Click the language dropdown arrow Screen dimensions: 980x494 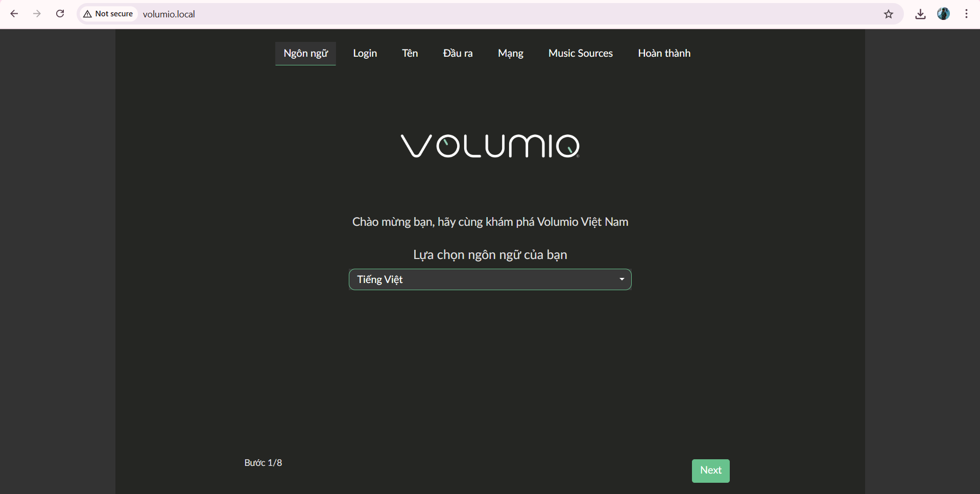click(x=622, y=279)
